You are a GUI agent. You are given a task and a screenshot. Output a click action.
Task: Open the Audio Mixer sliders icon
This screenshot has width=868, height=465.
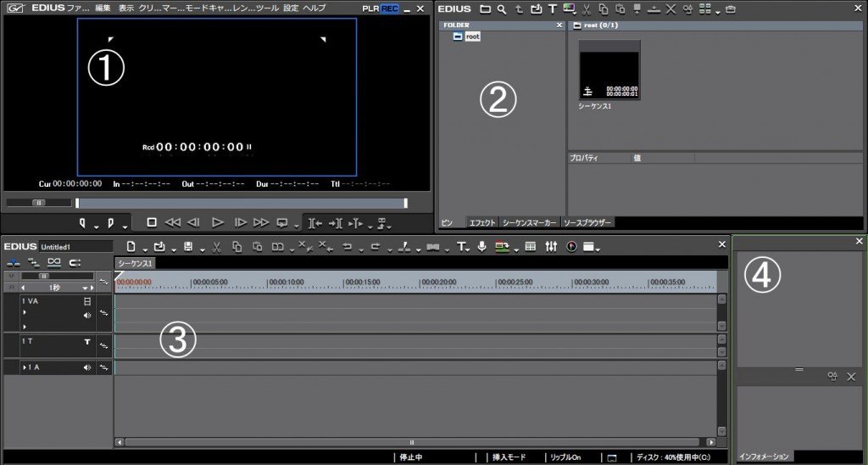click(x=551, y=247)
